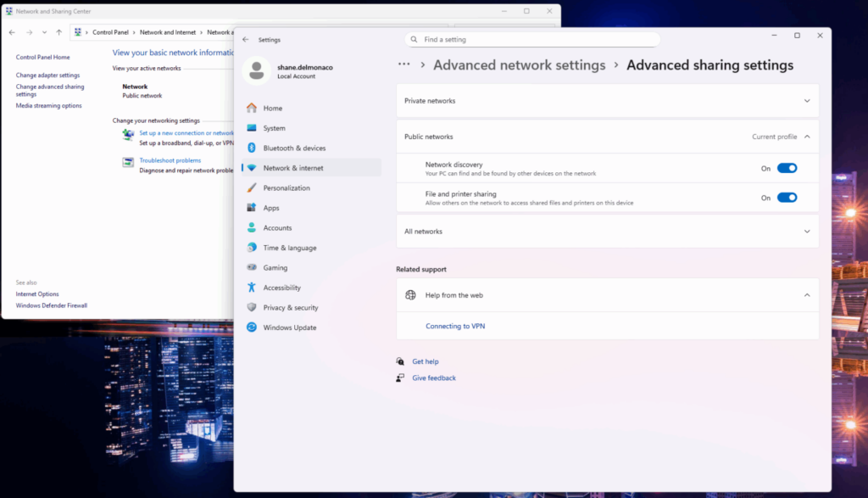868x498 pixels.
Task: Click the Find a setting search box
Action: coord(532,39)
